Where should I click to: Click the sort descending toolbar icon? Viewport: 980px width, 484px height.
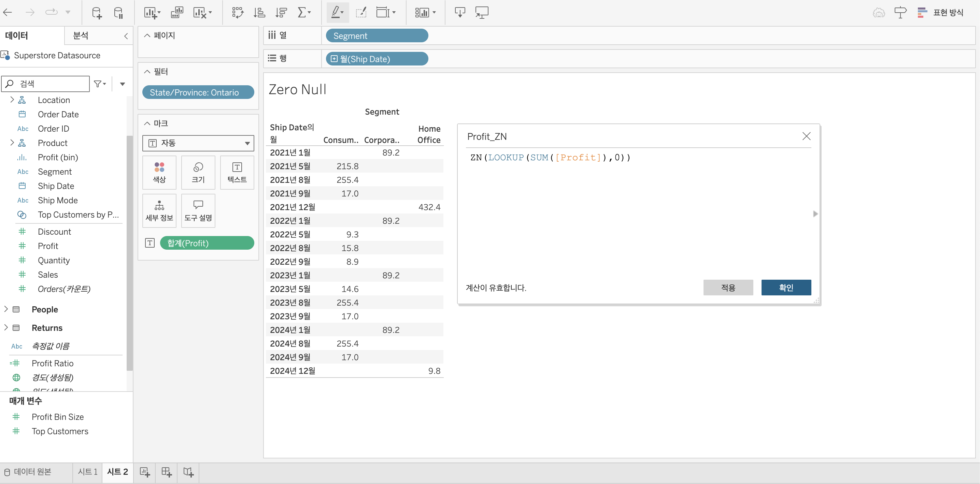tap(281, 13)
